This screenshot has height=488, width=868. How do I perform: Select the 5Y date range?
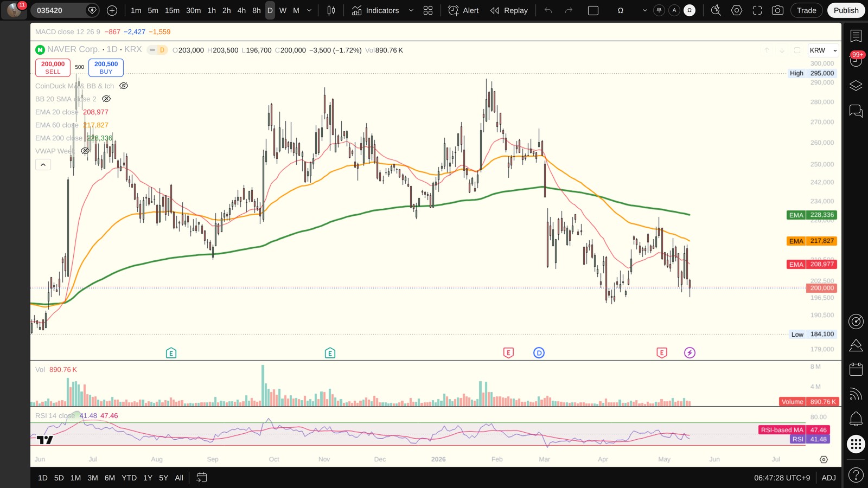(163, 478)
